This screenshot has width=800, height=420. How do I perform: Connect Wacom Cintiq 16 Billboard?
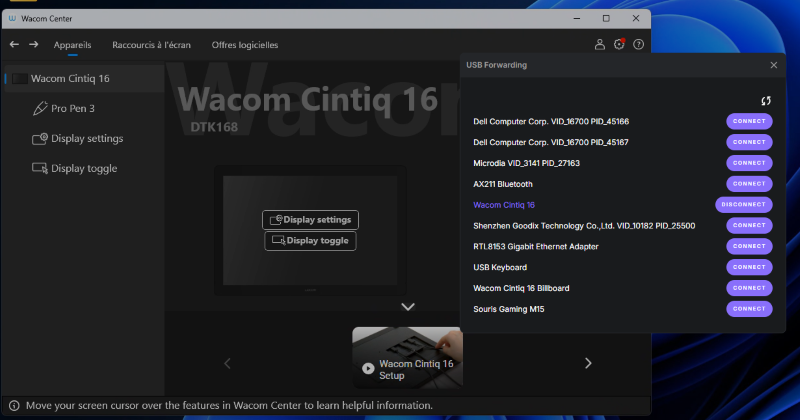click(749, 288)
